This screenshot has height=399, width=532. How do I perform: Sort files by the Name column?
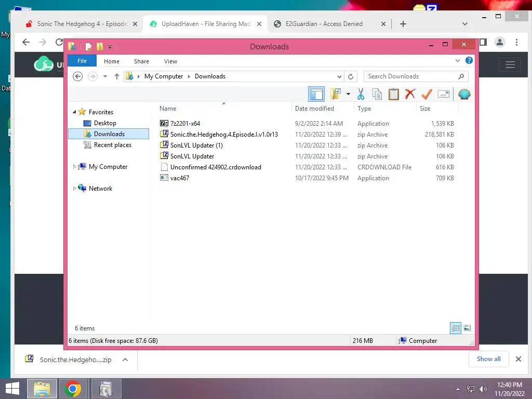click(168, 109)
